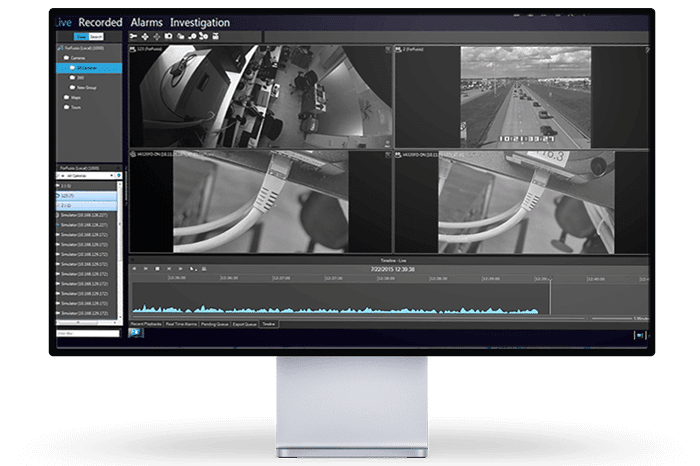This screenshot has height=466, width=700.
Task: Click the camera icon in the bottom-right pane title
Action: pos(398,154)
